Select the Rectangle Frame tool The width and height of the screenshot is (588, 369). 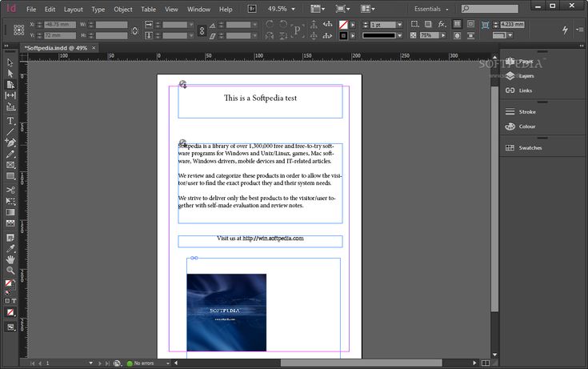click(x=10, y=165)
